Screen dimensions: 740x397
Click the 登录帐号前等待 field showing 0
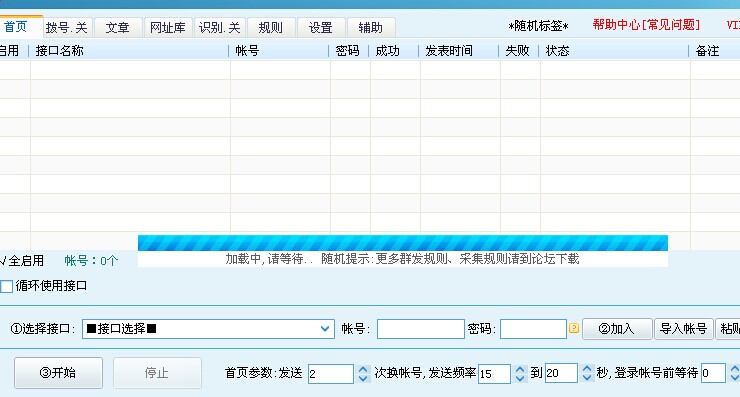[713, 373]
